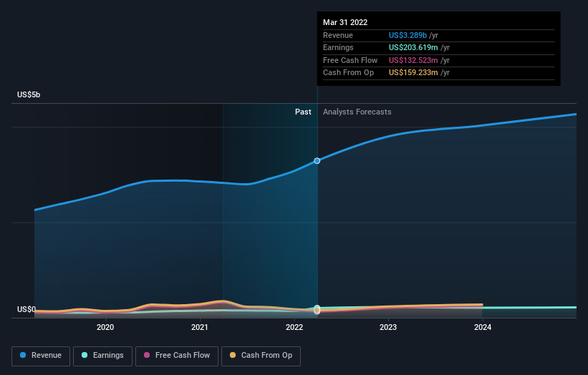The width and height of the screenshot is (588, 375).
Task: Toggle the Revenue legend series
Action: pos(41,356)
